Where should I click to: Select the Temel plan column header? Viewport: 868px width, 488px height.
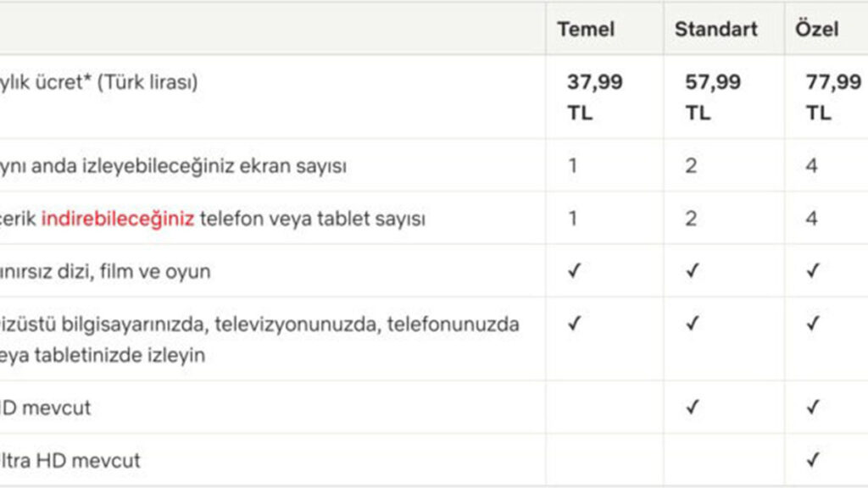[586, 30]
